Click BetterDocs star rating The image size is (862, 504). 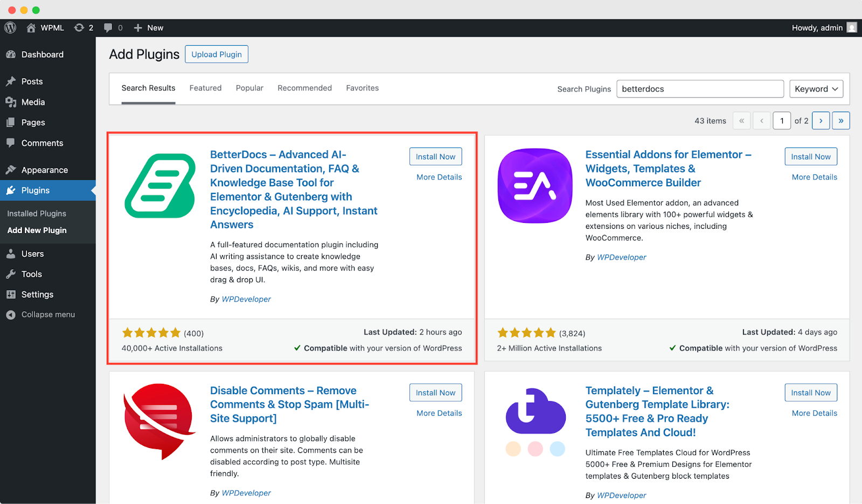[x=151, y=333]
